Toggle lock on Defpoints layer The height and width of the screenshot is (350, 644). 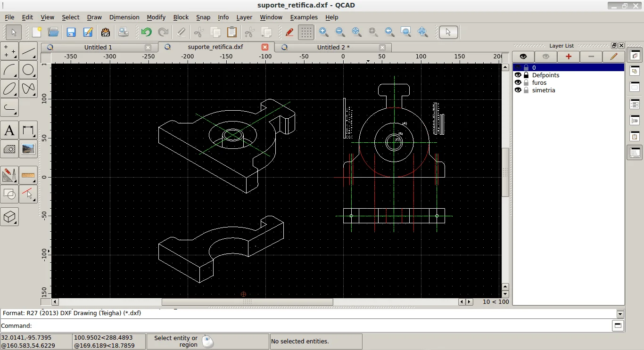[x=526, y=75]
